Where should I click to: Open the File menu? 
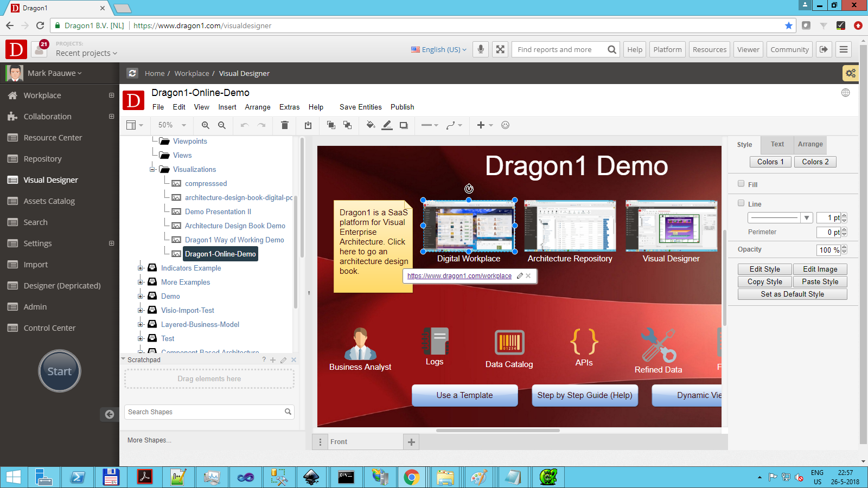click(x=158, y=107)
